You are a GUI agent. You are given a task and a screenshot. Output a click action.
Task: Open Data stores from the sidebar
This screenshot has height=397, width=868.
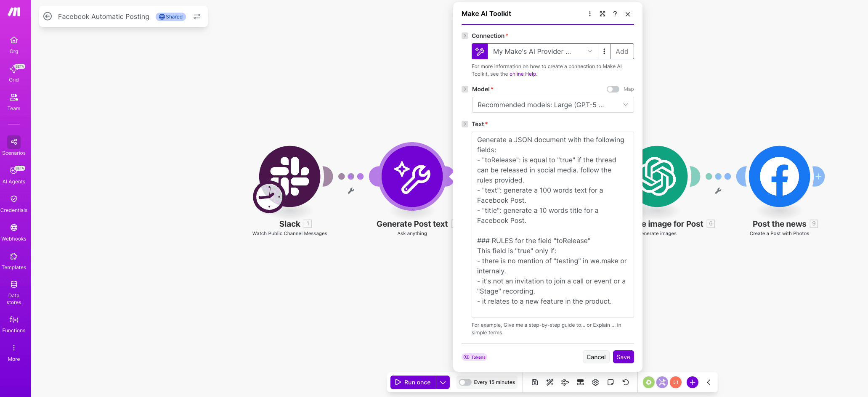(14, 291)
